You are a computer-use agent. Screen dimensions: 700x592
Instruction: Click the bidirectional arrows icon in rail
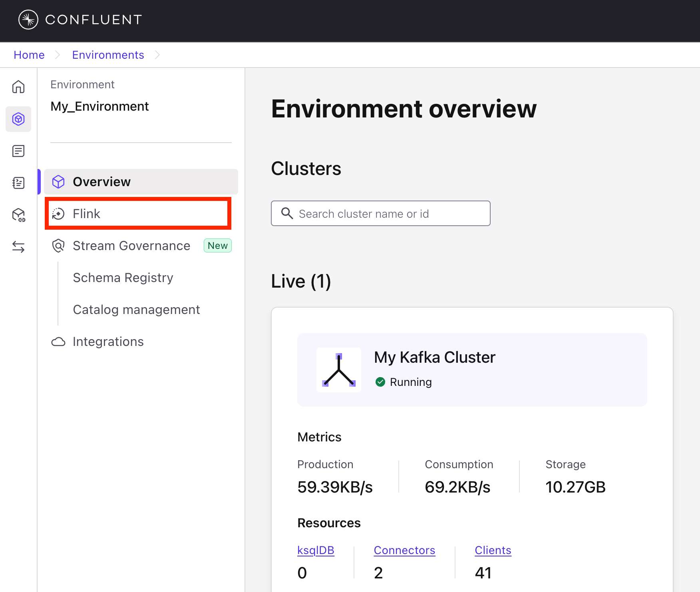point(18,247)
